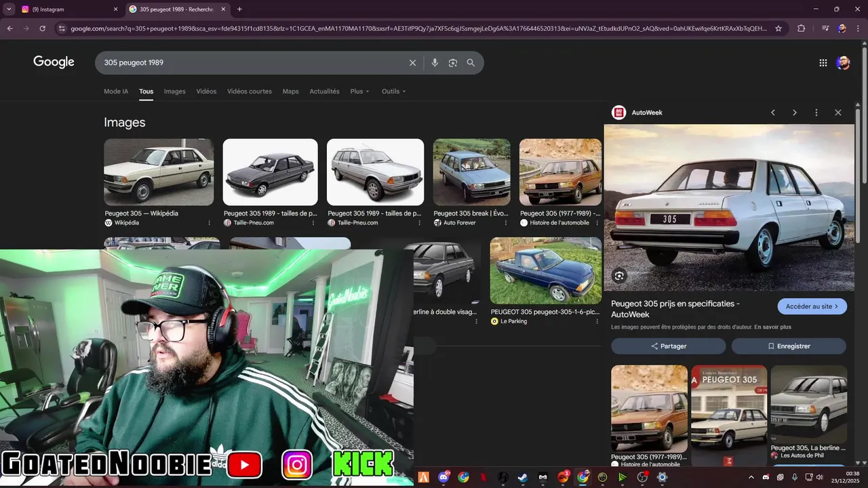This screenshot has height=488, width=868.
Task: Search inside image with Lens icon
Action: coord(618,276)
